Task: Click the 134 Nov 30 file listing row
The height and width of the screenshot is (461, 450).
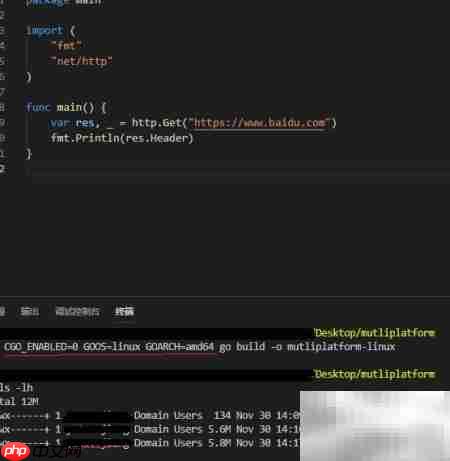Action: point(150,415)
